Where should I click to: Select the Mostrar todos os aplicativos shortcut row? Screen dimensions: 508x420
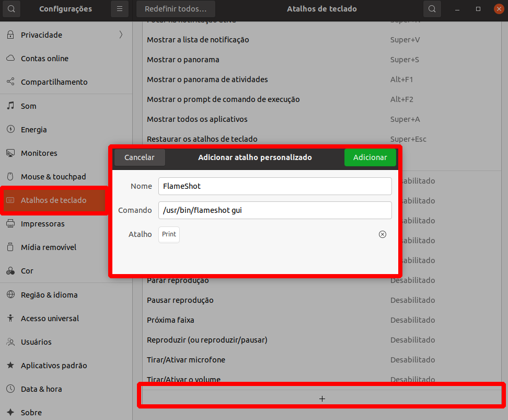pyautogui.click(x=322, y=119)
